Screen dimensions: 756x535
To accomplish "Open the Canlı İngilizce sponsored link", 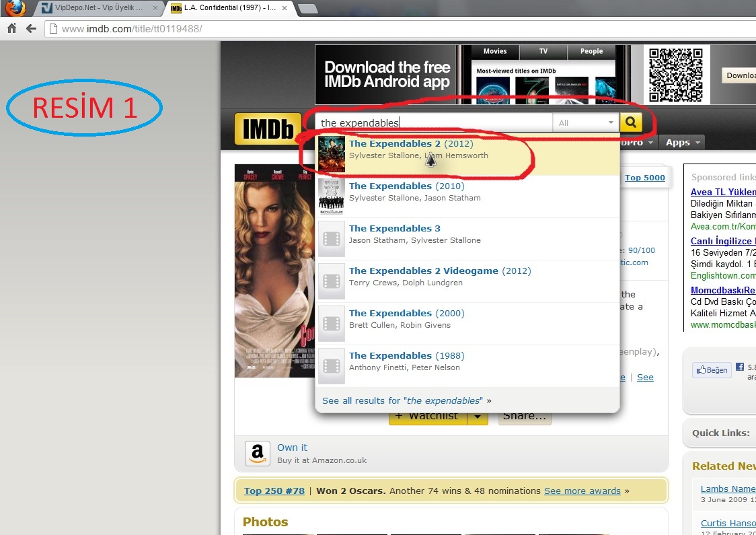I will [x=723, y=241].
